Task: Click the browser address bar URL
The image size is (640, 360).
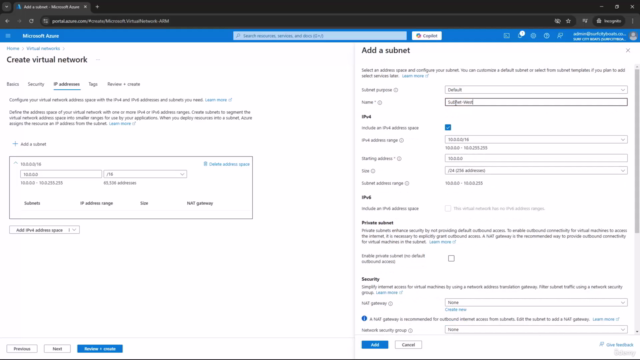Action: click(x=110, y=21)
